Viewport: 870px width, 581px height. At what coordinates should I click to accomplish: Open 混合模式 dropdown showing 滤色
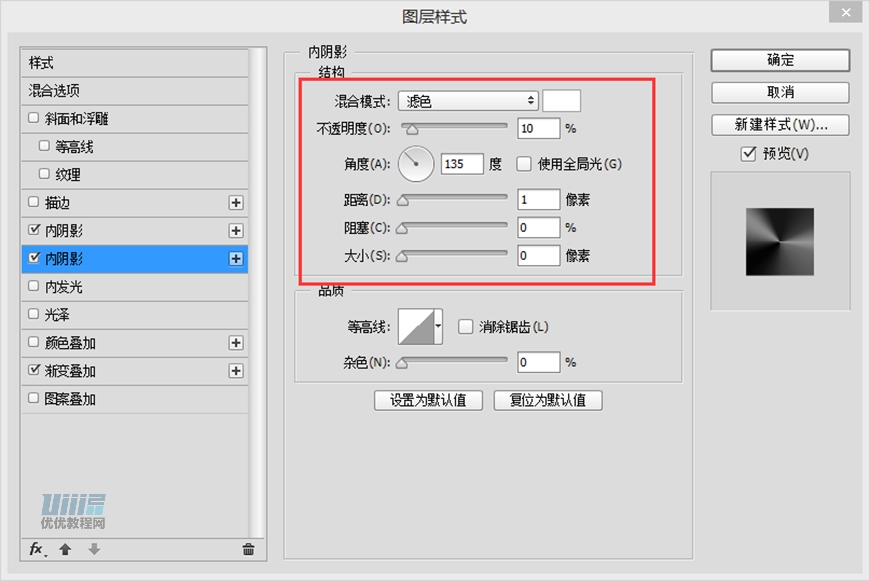point(468,101)
